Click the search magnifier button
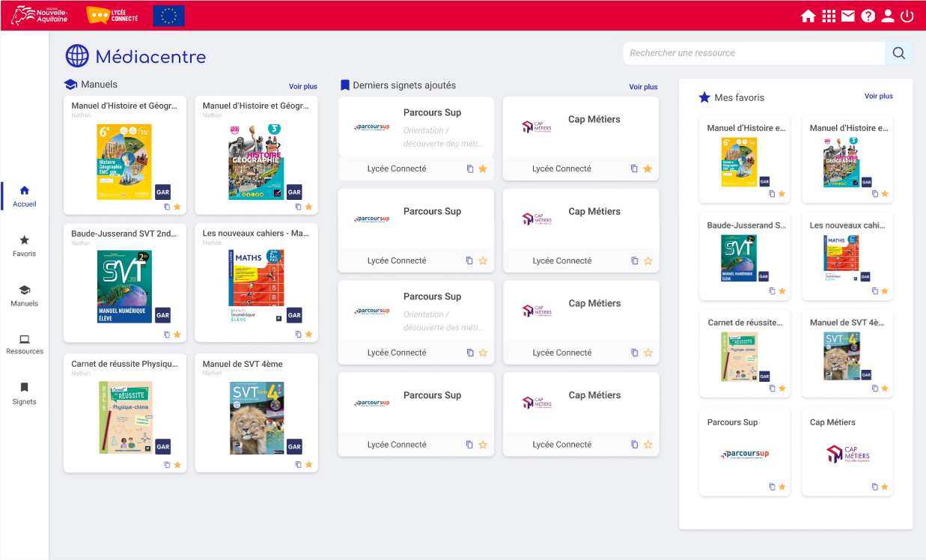 (898, 53)
